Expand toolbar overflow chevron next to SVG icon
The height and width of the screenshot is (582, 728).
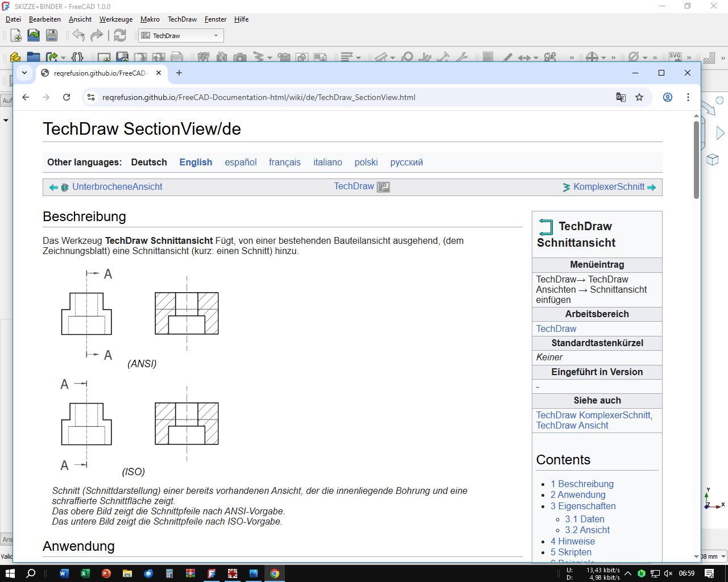tap(689, 57)
